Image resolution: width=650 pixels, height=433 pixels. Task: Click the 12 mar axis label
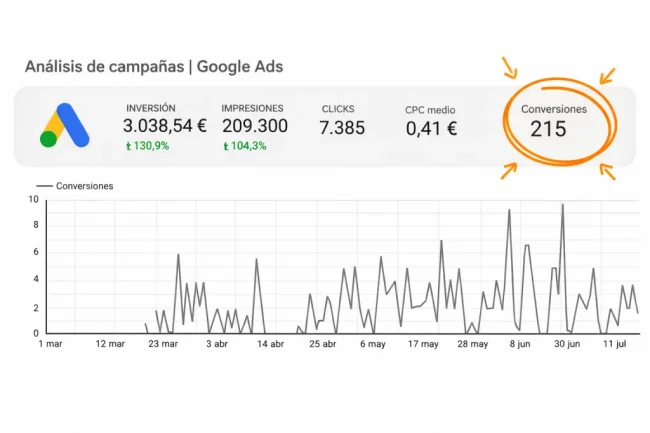tap(110, 344)
